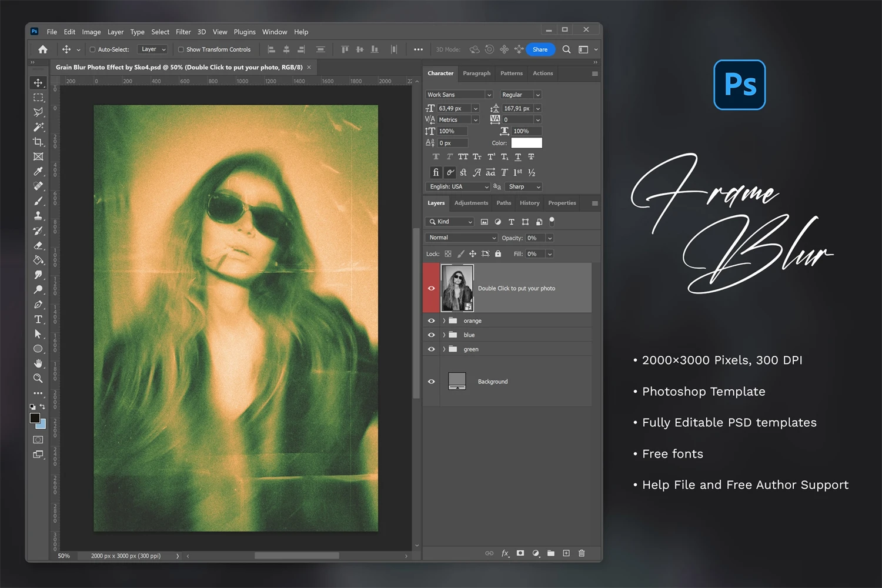This screenshot has width=882, height=588.
Task: Expand the orange layer group
Action: coord(444,321)
